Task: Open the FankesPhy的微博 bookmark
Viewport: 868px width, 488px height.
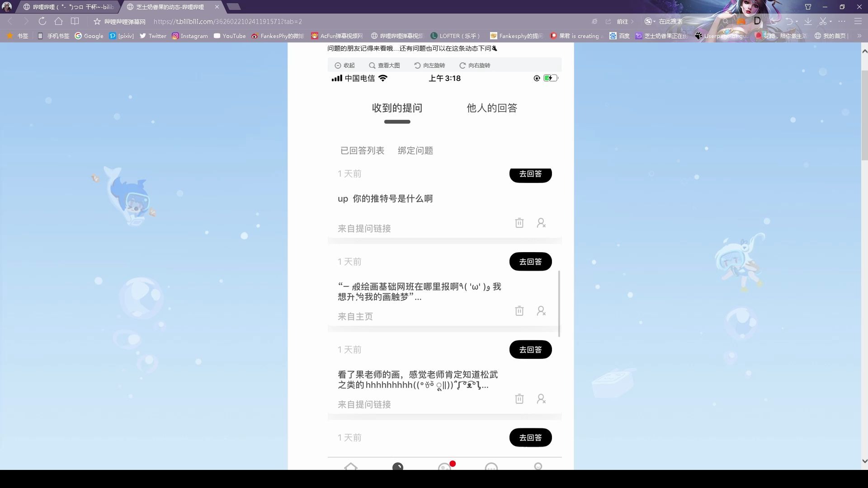Action: [x=278, y=36]
